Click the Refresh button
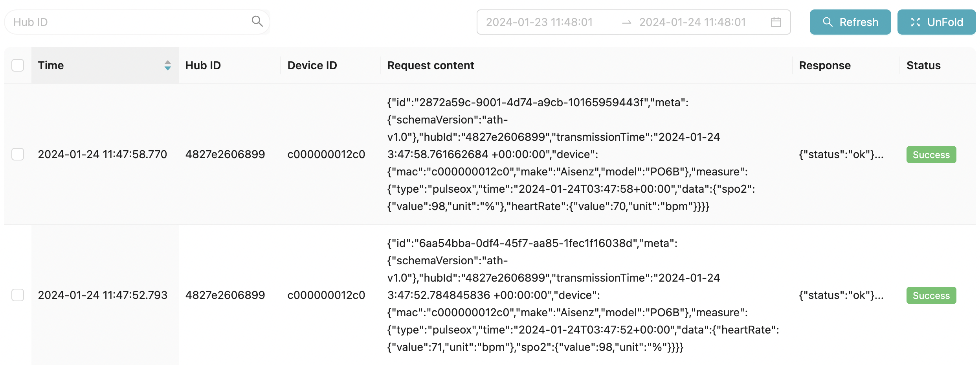This screenshot has width=980, height=365. (x=850, y=22)
